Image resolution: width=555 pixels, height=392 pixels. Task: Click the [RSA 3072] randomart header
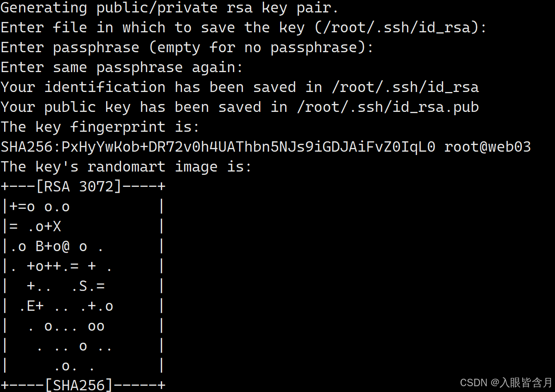[x=79, y=187]
